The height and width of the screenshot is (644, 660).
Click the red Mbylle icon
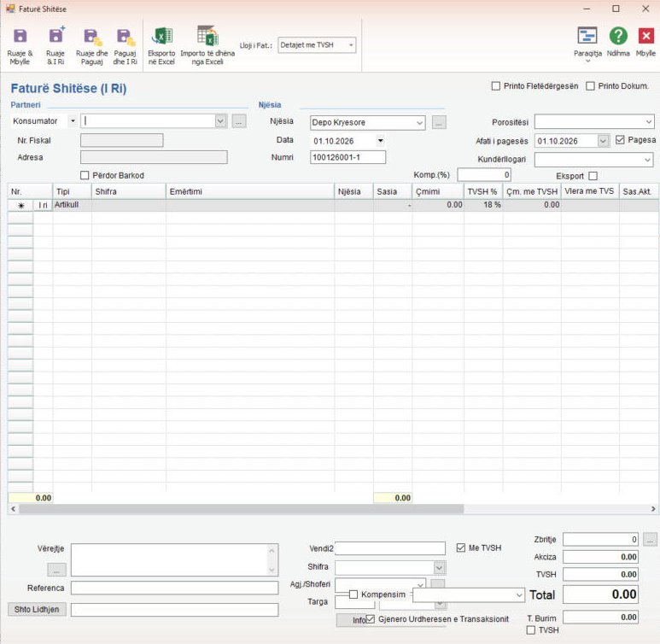[645, 36]
